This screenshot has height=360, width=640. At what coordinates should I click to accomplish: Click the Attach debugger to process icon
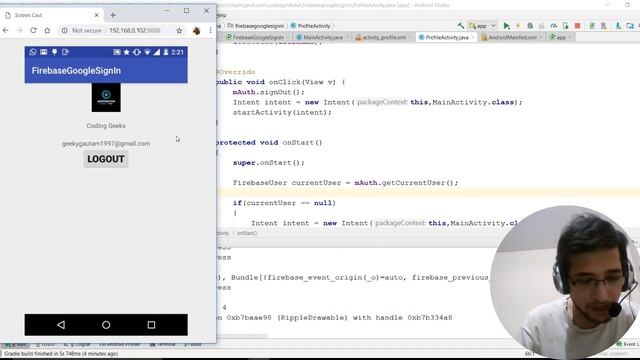point(565,26)
